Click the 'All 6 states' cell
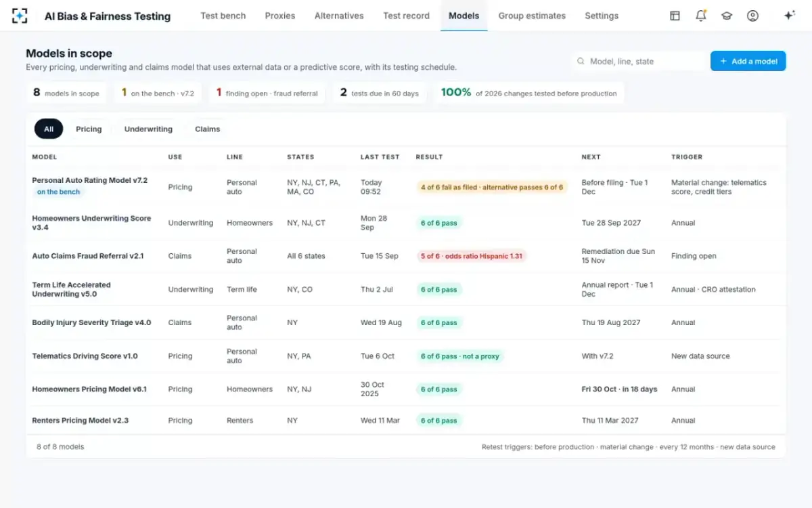This screenshot has height=508, width=812. [x=306, y=256]
